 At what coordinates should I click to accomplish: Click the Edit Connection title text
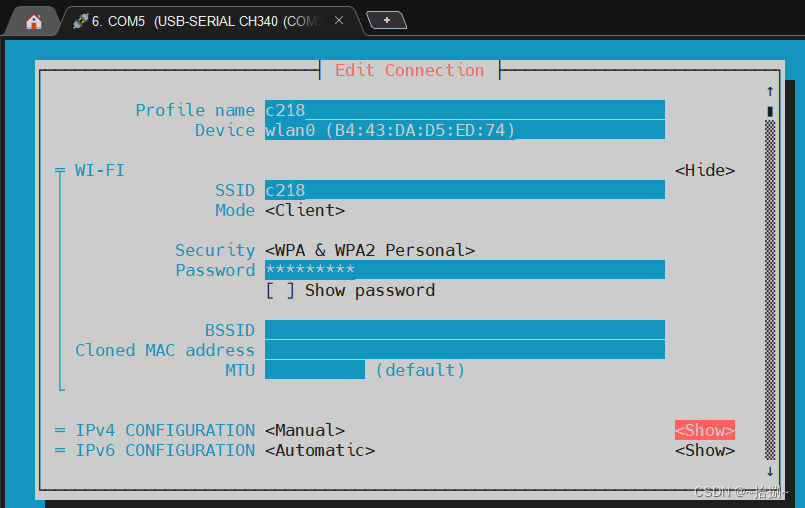(409, 70)
